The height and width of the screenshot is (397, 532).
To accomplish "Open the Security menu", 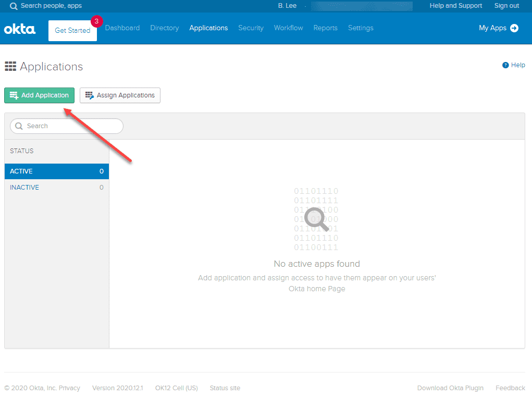I will tap(251, 28).
